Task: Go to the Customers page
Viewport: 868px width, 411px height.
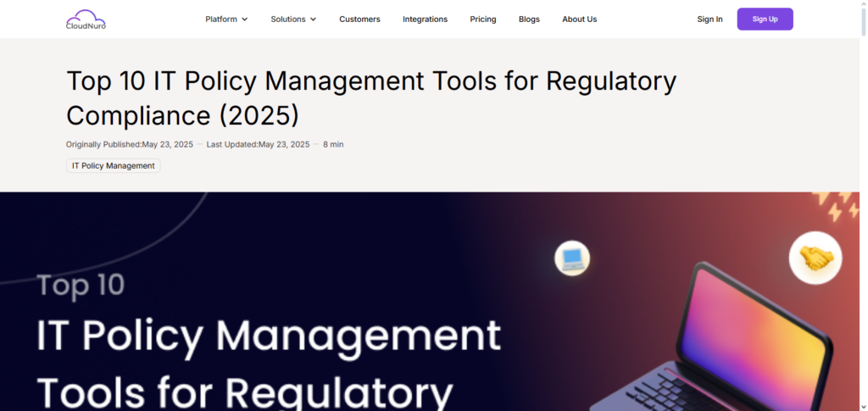Action: pos(359,19)
